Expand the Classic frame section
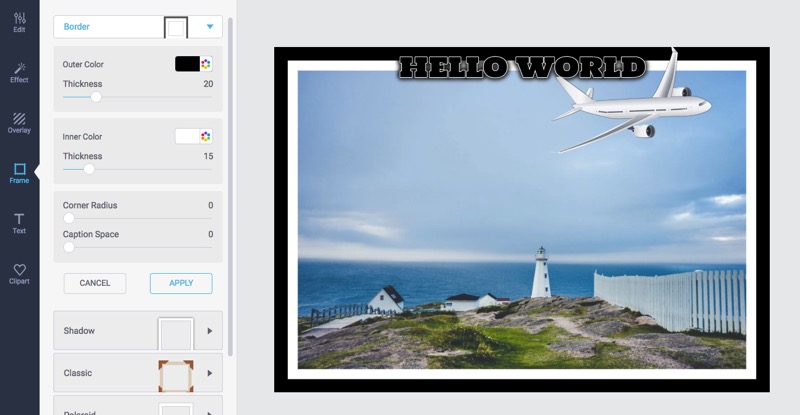800x415 pixels. pyautogui.click(x=210, y=373)
